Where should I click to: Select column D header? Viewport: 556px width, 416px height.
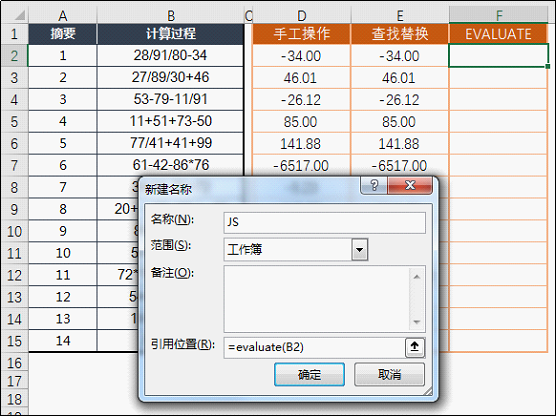tap(301, 16)
